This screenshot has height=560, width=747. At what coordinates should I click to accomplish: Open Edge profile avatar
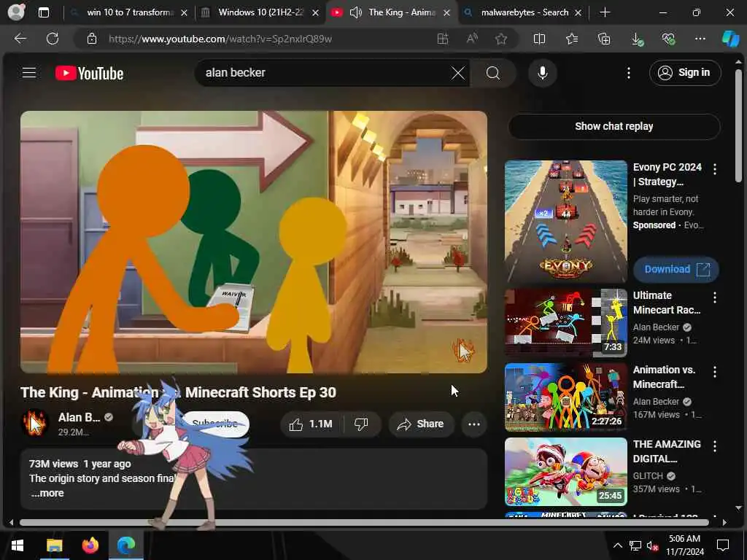pyautogui.click(x=16, y=12)
